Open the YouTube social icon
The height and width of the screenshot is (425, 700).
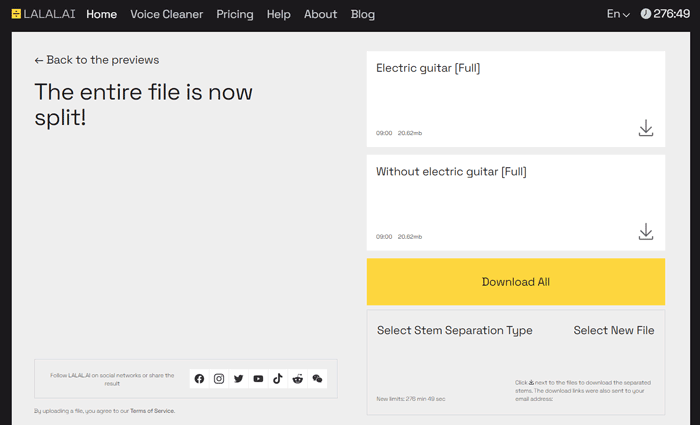pyautogui.click(x=258, y=379)
